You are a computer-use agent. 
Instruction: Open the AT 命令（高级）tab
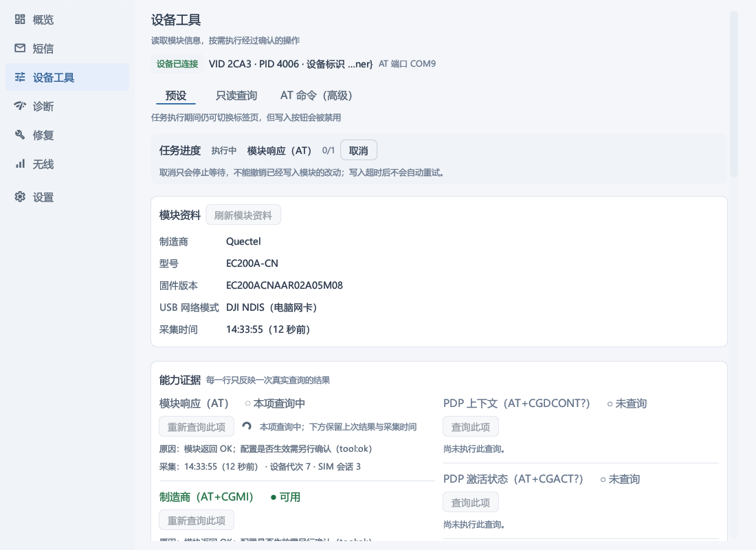[x=316, y=96]
